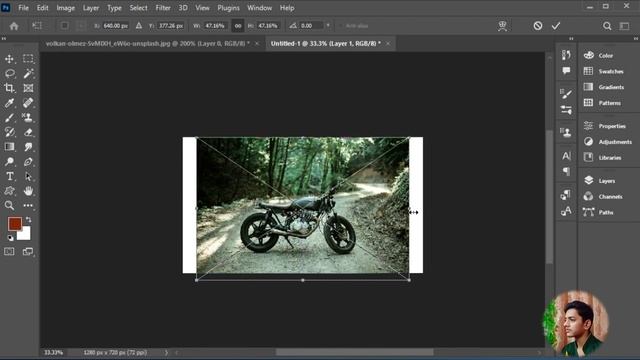Set the foreground color swatch
Image resolution: width=640 pixels, height=360 pixels.
(15, 224)
